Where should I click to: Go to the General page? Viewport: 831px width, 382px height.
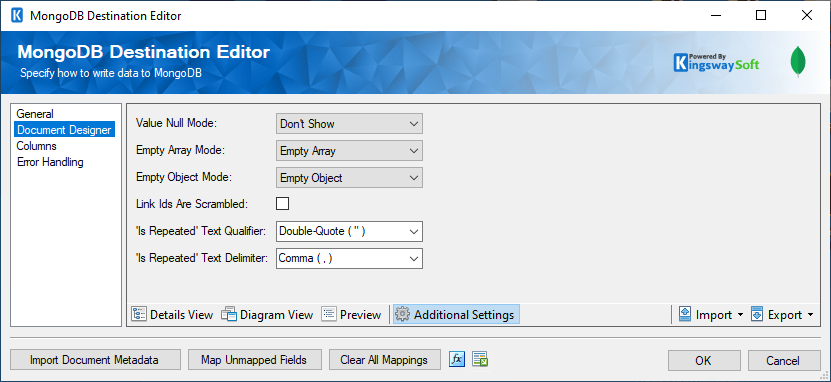click(35, 114)
